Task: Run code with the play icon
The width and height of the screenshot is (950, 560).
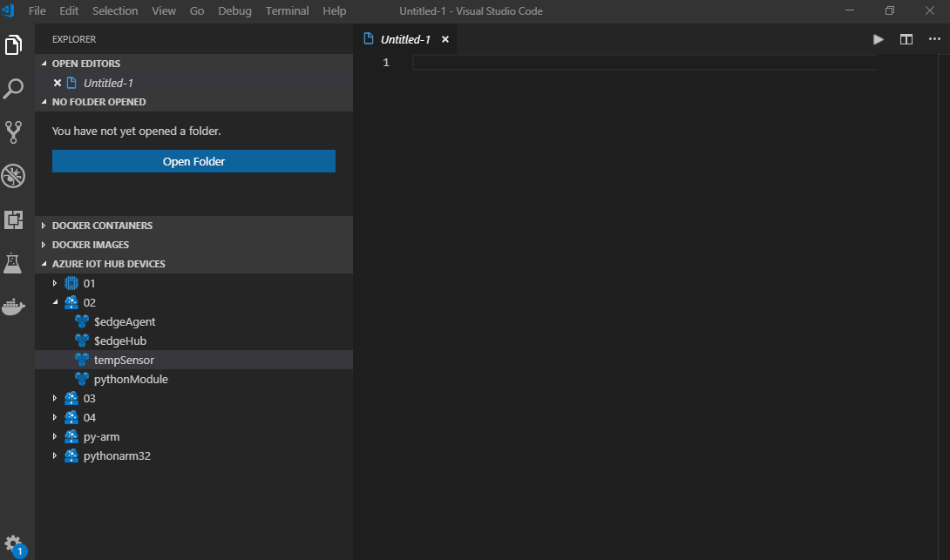Action: [878, 39]
